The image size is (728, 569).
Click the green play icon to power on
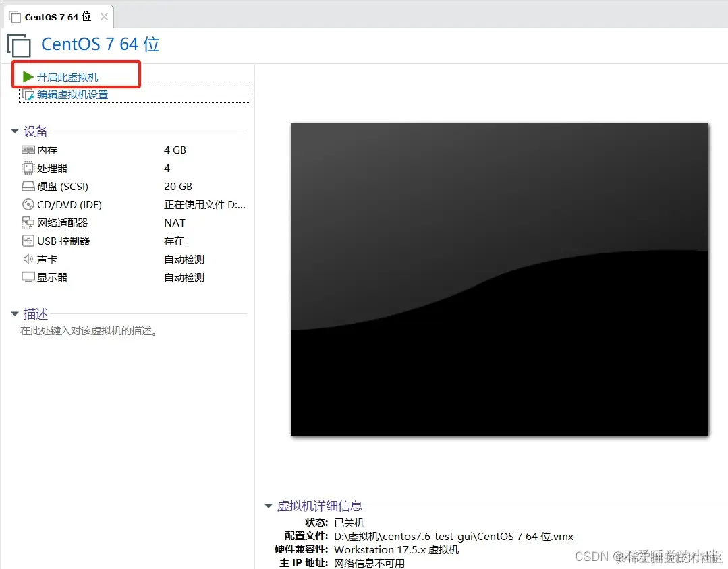point(28,77)
